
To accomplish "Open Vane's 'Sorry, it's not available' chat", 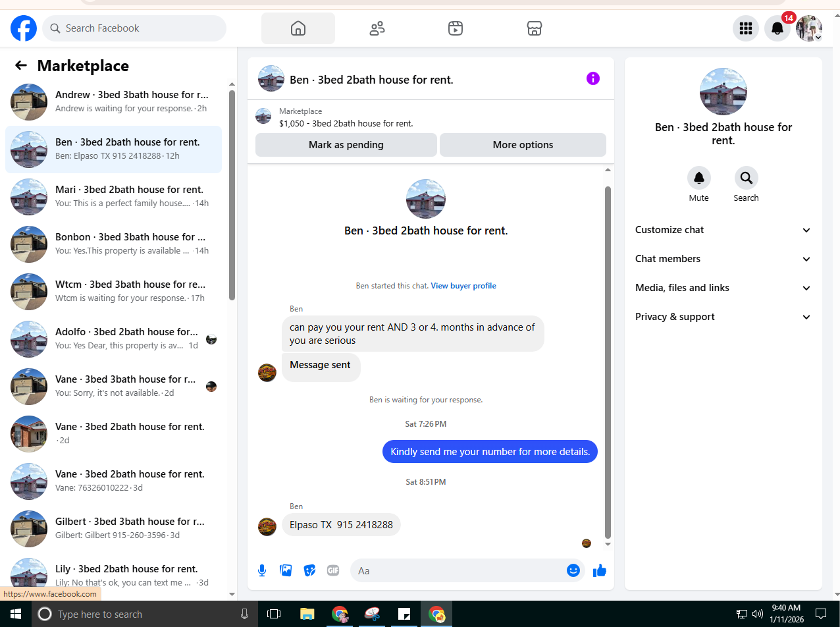I will (113, 387).
